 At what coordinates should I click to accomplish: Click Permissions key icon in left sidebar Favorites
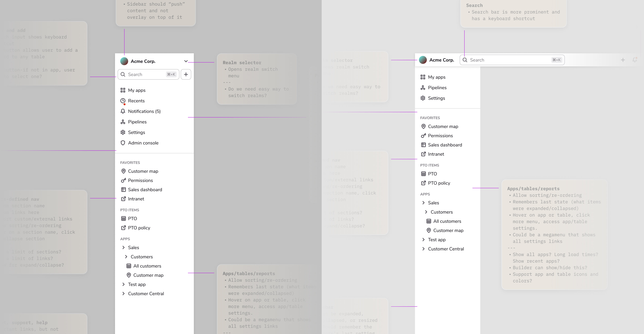tap(123, 180)
